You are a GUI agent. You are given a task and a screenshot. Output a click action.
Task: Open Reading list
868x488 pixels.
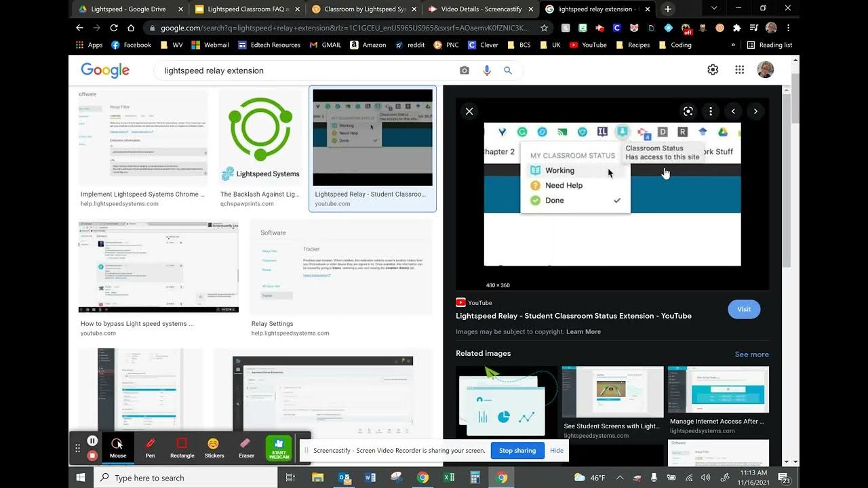tap(770, 45)
